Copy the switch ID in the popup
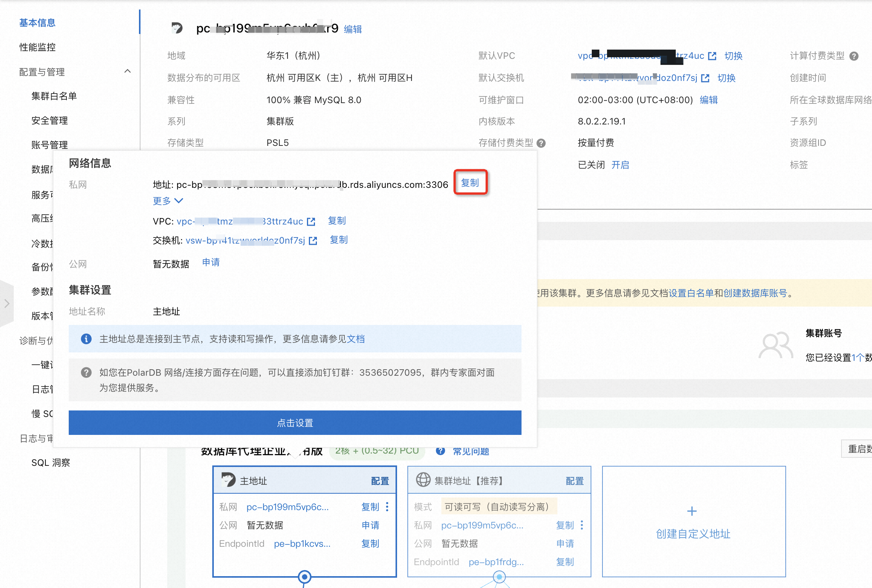The image size is (872, 588). (x=339, y=240)
